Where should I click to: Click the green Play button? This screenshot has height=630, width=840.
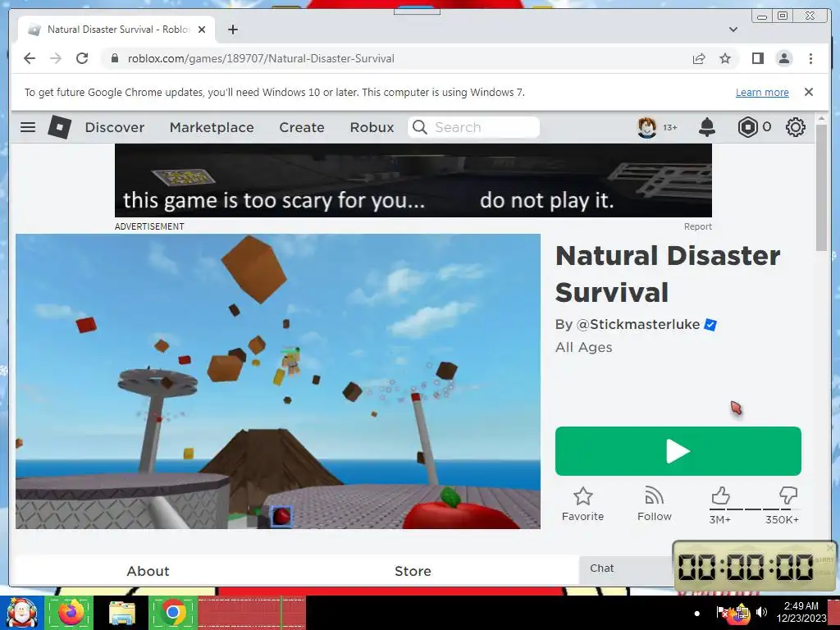click(x=678, y=451)
